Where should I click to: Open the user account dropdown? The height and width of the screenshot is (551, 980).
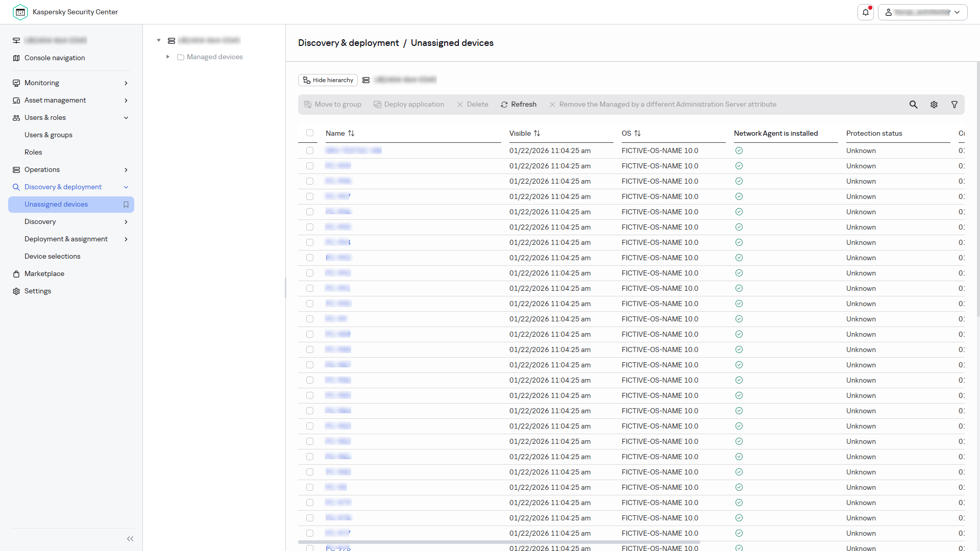[922, 12]
